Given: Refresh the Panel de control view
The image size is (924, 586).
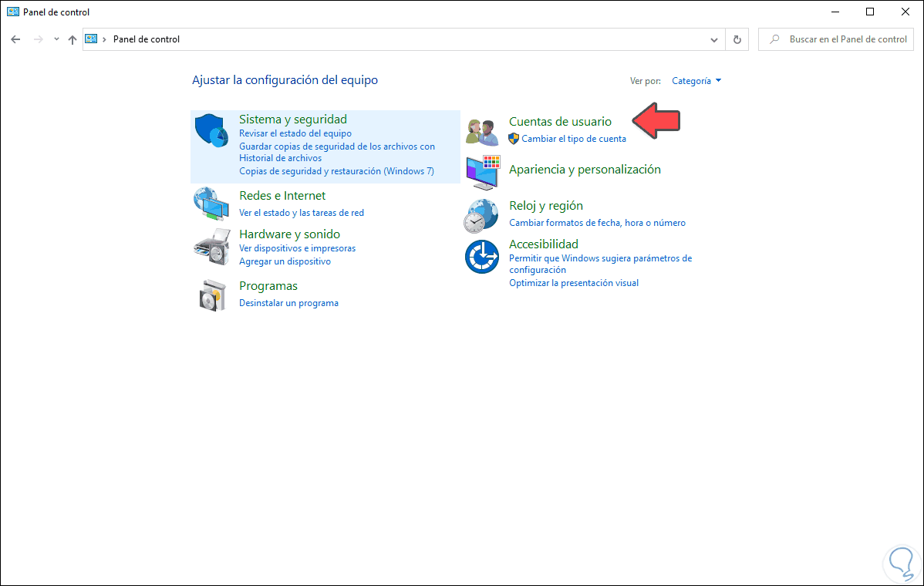Looking at the screenshot, I should tap(737, 39).
